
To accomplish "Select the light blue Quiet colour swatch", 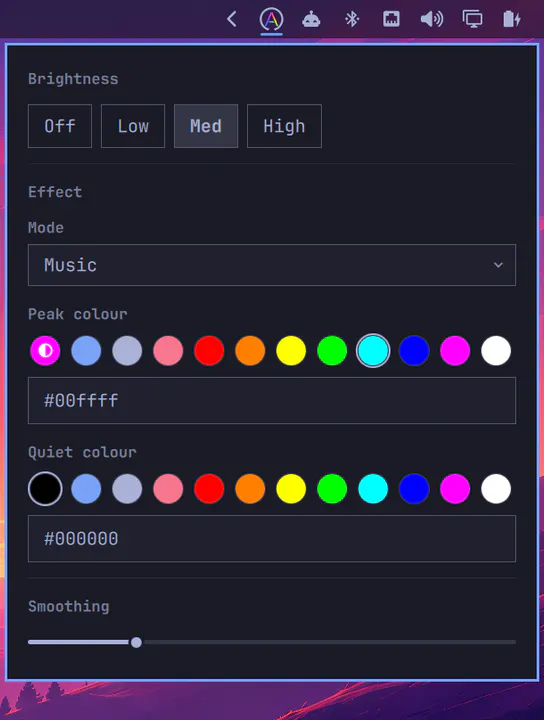I will coord(86,489).
